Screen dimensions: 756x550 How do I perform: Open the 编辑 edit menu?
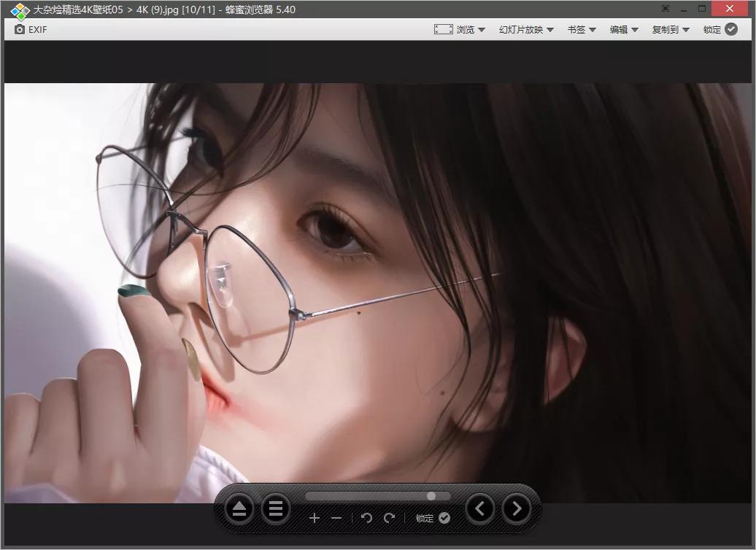point(621,29)
